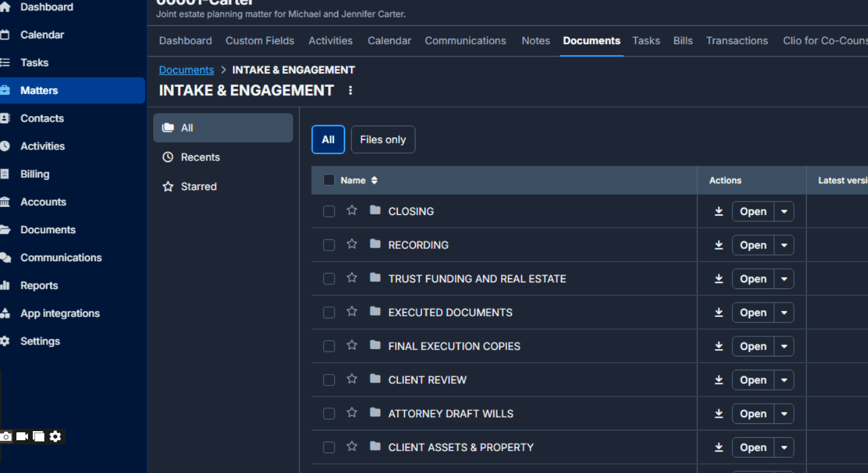868x473 pixels.
Task: Star the CLIENT REVIEW folder
Action: (x=352, y=379)
